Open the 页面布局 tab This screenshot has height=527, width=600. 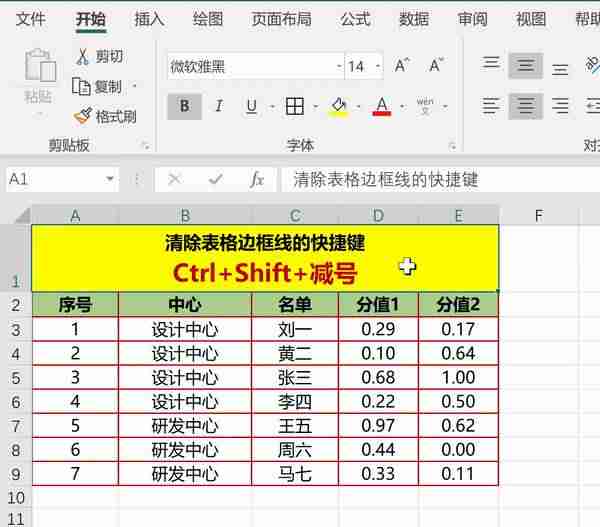point(282,19)
